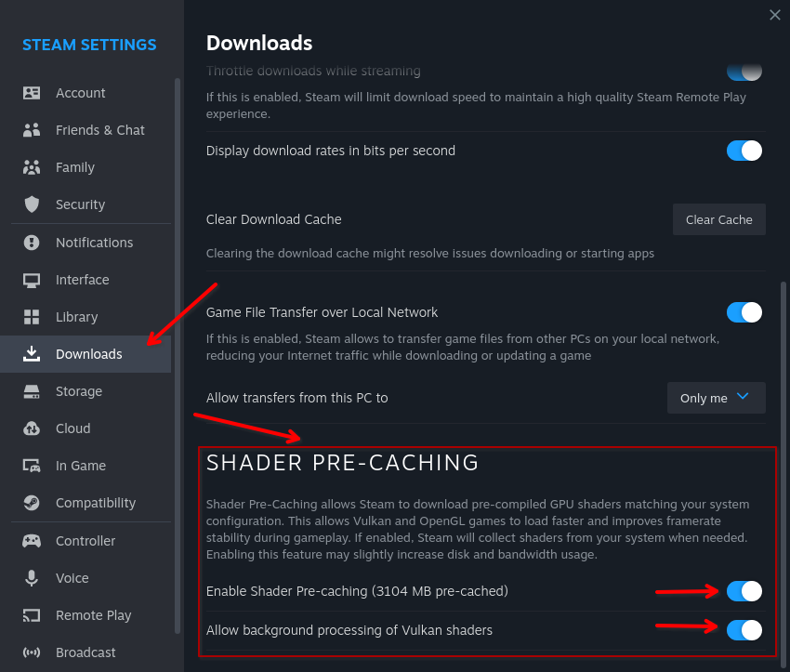Open the Remote Play settings page
Image resolution: width=790 pixels, height=672 pixels.
click(93, 615)
